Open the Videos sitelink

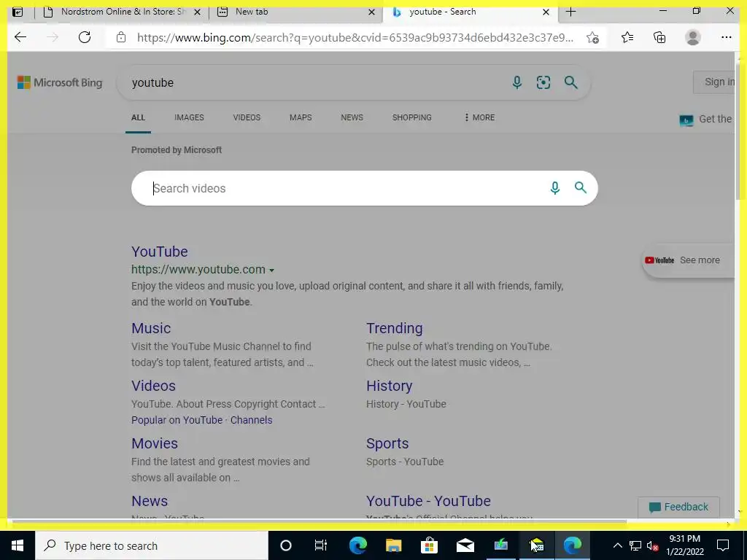pyautogui.click(x=153, y=386)
